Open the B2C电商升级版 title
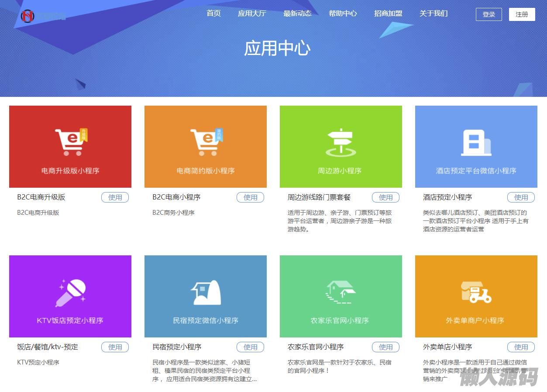Viewport: 547px width, 392px height. [41, 197]
